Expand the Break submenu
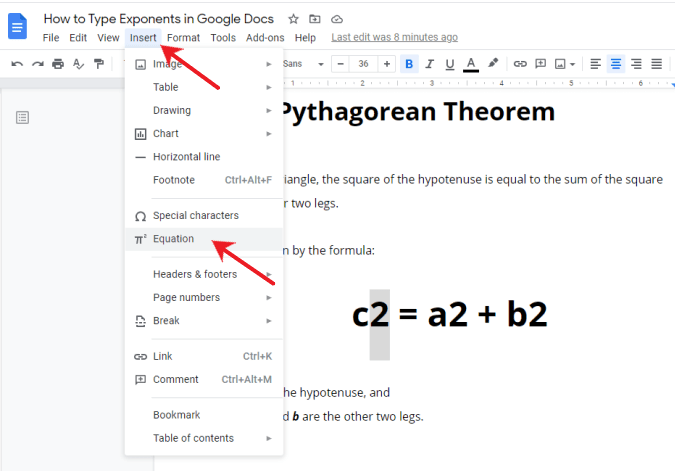The image size is (675, 471). pyautogui.click(x=204, y=321)
